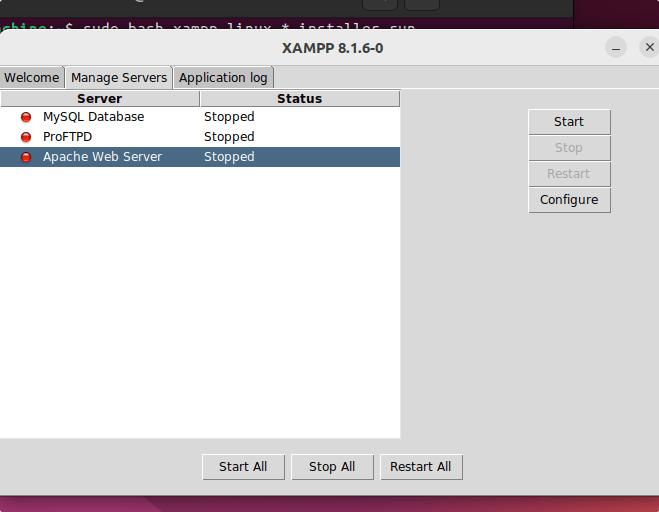Click the greyed-out Restart button
Viewport: 659px width, 512px height.
coord(569,174)
